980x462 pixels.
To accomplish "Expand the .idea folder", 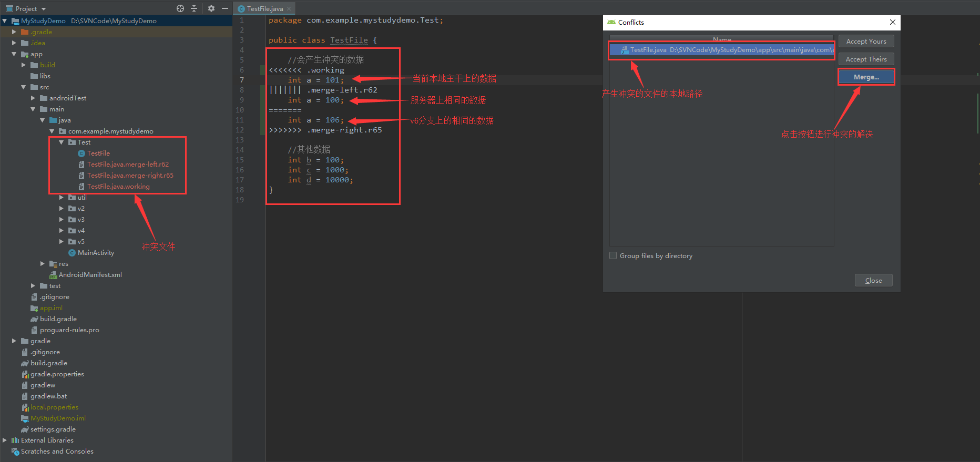I will tap(14, 43).
